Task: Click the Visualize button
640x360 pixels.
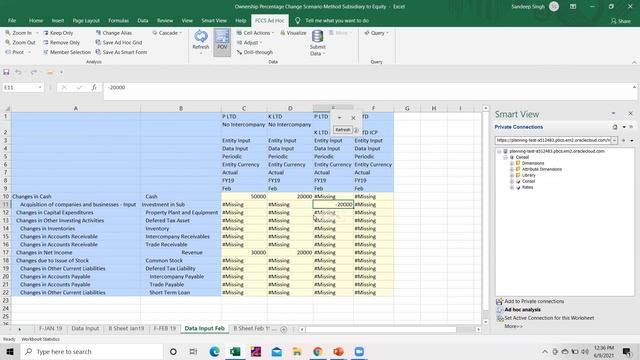Action: point(293,33)
